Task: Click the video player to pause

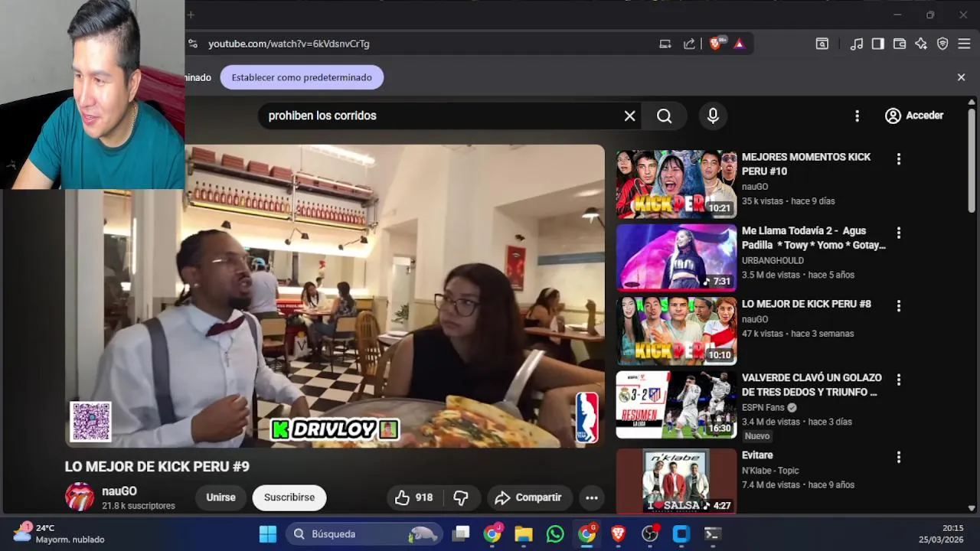Action: [x=335, y=295]
